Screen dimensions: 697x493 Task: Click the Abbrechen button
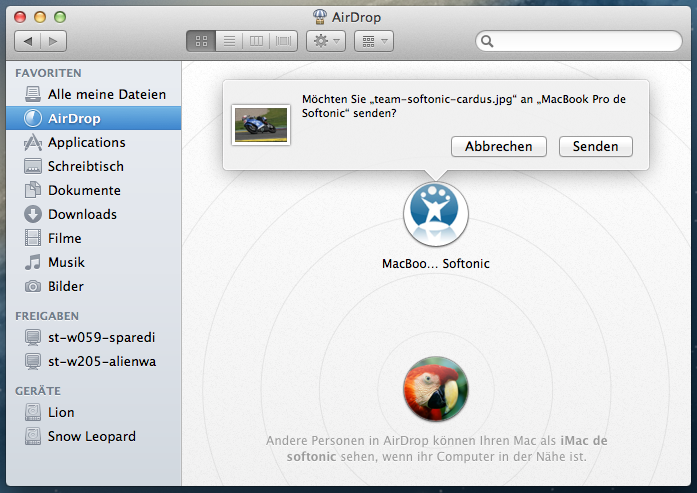499,146
